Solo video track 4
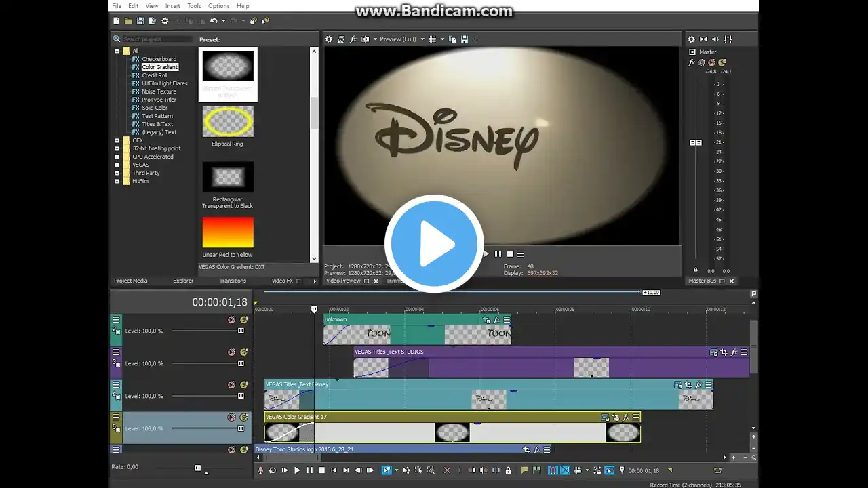This screenshot has height=488, width=868. pyautogui.click(x=243, y=385)
